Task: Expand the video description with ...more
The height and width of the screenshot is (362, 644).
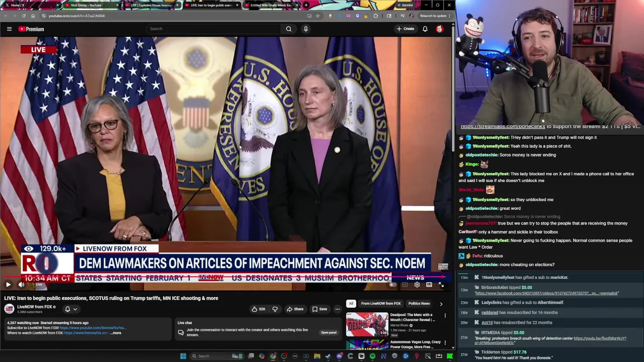Action: [115, 333]
